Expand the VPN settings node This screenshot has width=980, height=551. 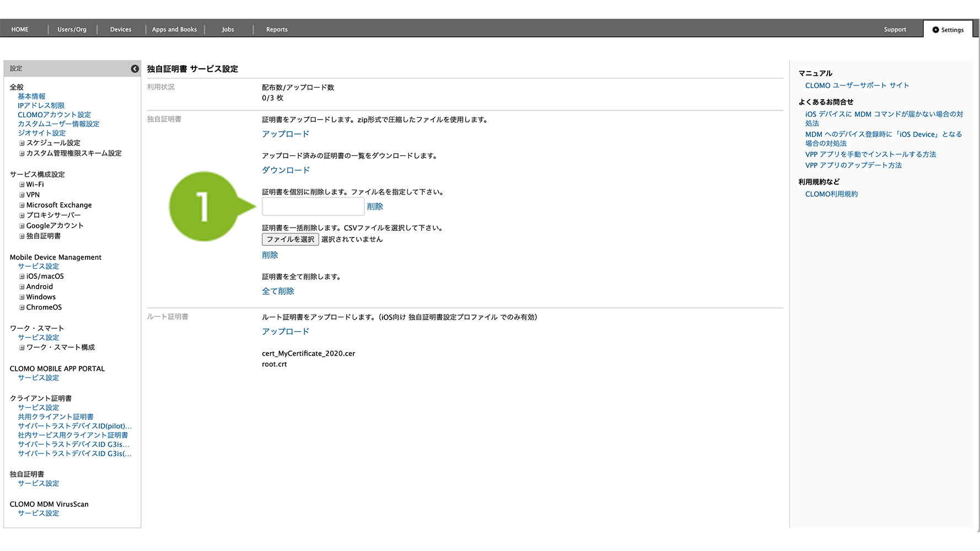22,195
